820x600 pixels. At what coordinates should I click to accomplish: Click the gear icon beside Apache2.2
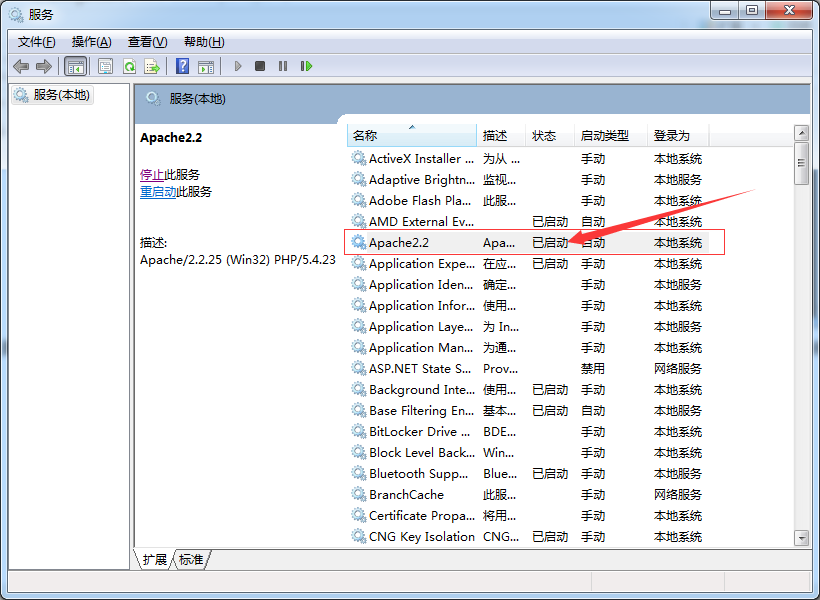point(358,242)
